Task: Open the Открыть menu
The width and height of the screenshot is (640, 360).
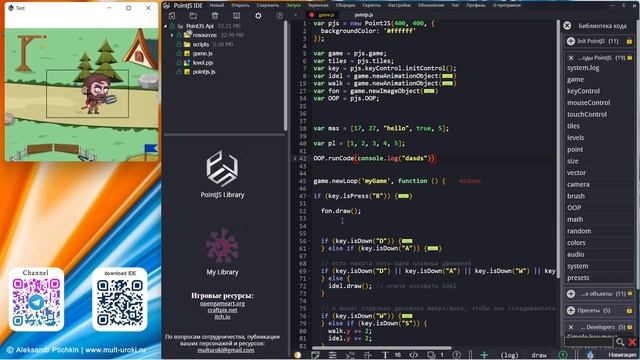Action: pyautogui.click(x=240, y=5)
